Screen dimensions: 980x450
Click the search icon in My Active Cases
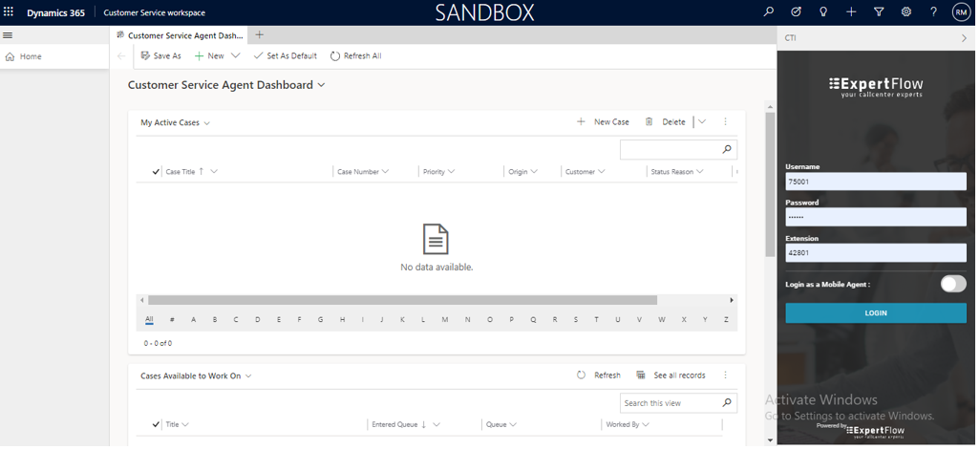coord(727,149)
